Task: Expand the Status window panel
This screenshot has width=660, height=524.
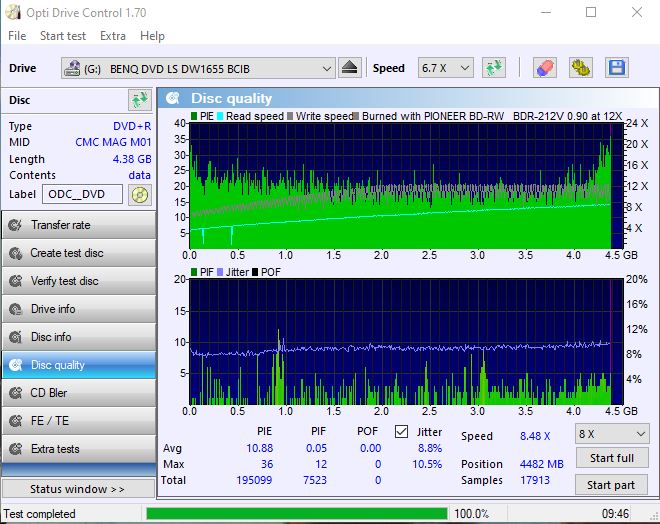Action: tap(78, 489)
